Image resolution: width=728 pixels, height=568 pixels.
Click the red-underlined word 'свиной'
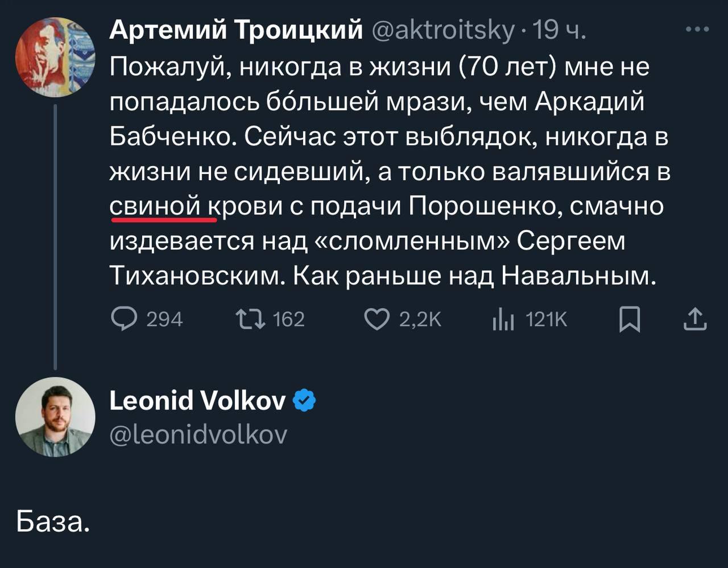(157, 206)
